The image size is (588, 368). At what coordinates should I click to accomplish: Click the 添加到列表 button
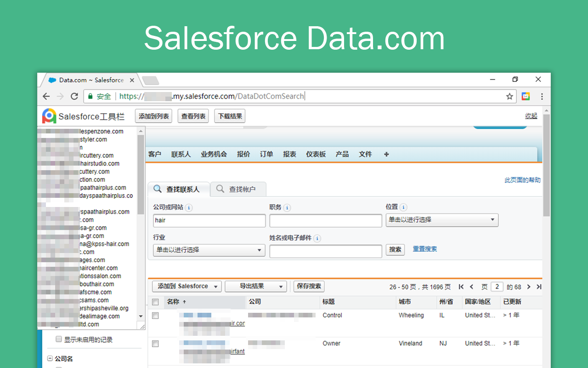153,116
